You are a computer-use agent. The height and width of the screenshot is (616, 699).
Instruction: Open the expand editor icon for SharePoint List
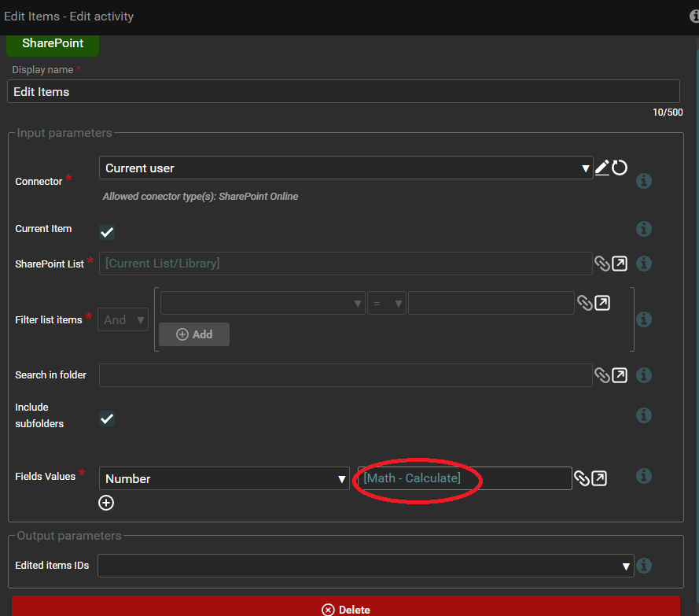pyautogui.click(x=620, y=264)
